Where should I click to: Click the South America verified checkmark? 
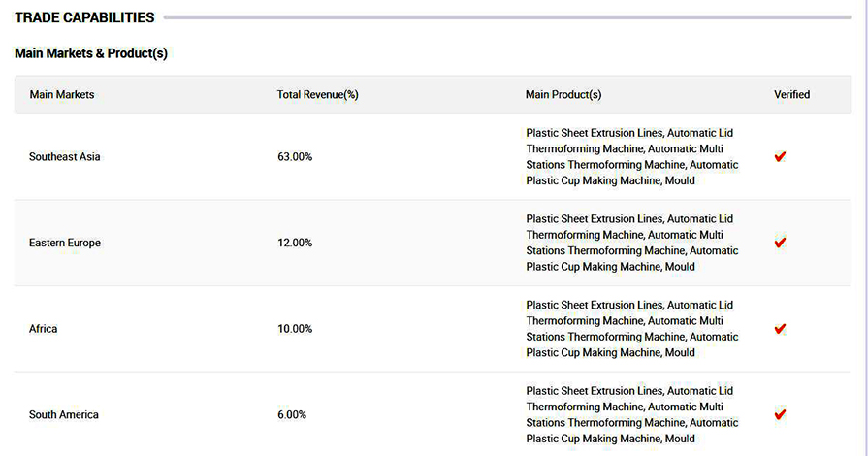780,414
